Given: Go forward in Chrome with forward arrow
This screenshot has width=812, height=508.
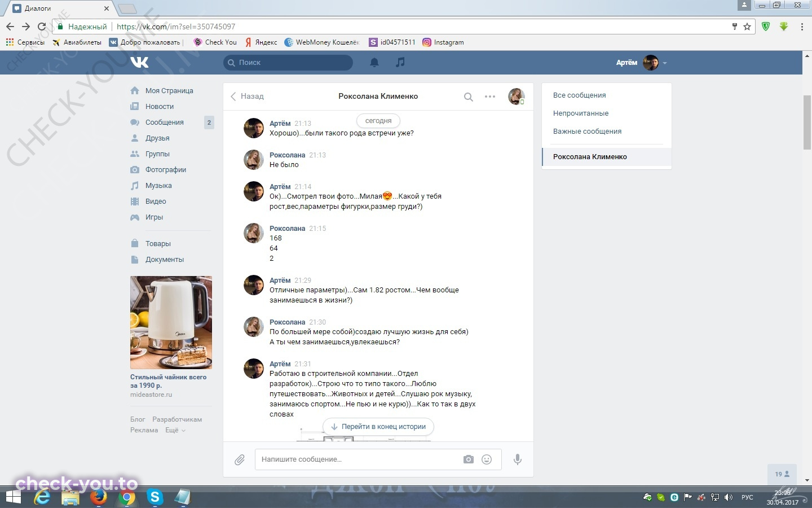Looking at the screenshot, I should (x=26, y=27).
